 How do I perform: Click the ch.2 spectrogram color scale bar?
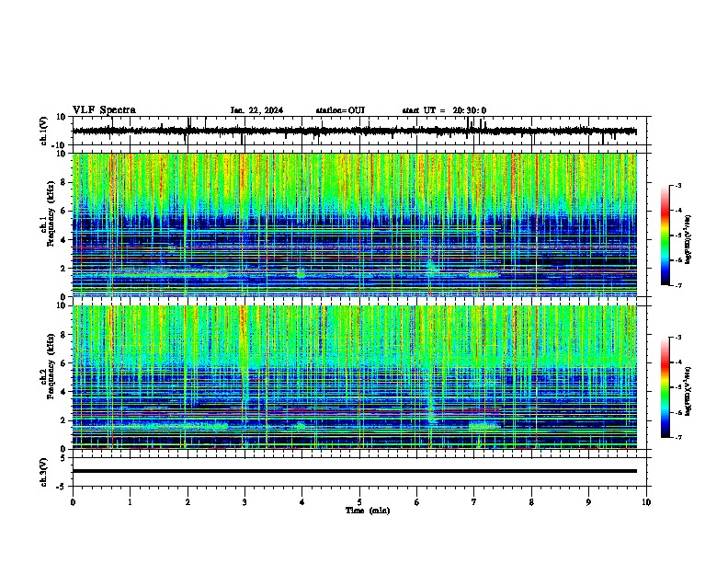(665, 387)
